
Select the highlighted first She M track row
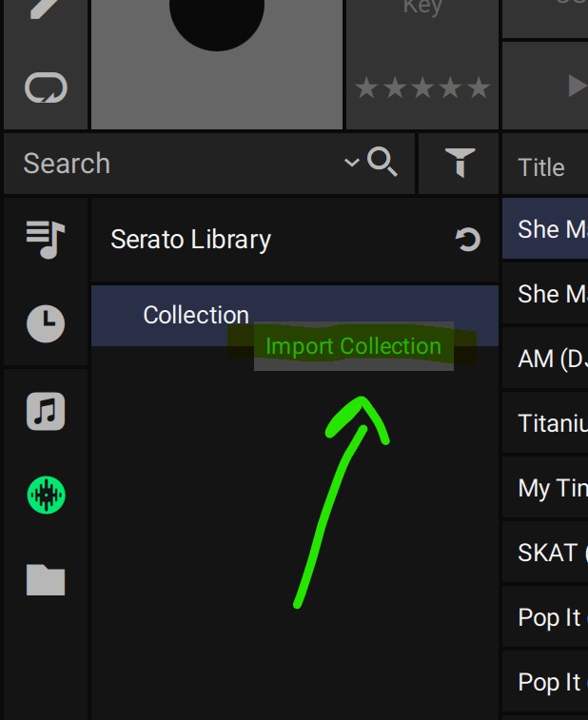(x=545, y=228)
